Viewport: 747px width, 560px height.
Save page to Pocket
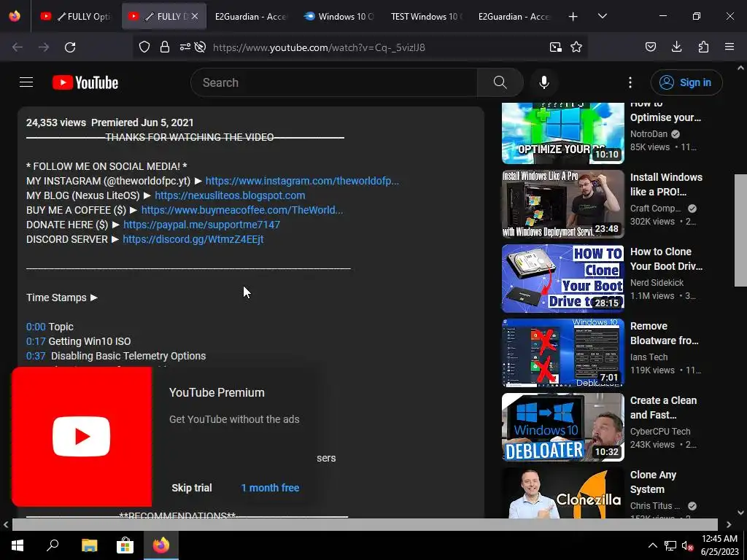pos(650,47)
